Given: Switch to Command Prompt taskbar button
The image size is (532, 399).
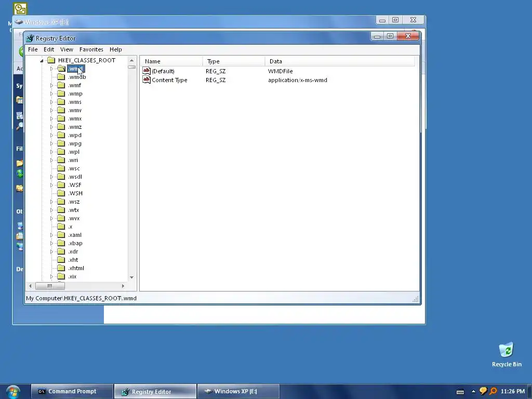Looking at the screenshot, I should 72,392.
